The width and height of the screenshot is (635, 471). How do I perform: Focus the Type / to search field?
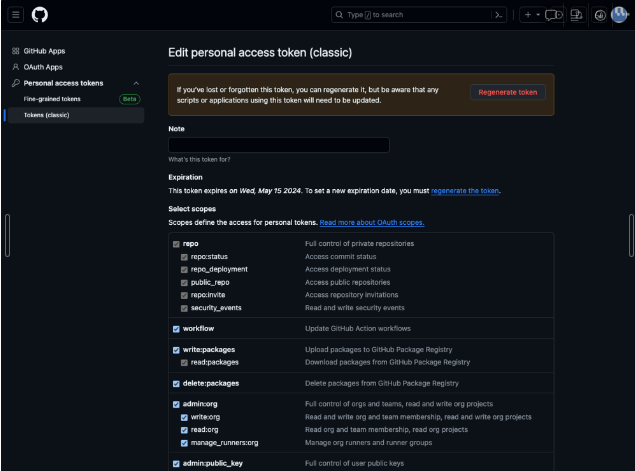418,15
